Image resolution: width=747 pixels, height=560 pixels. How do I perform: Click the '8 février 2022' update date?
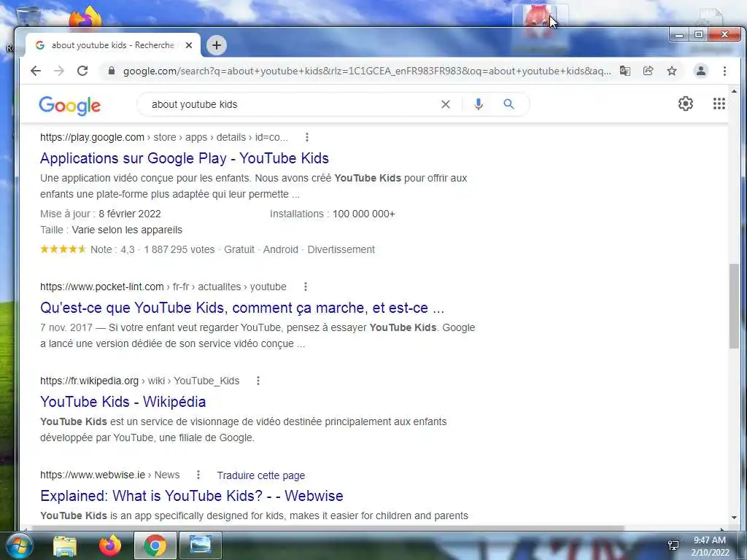[130, 214]
